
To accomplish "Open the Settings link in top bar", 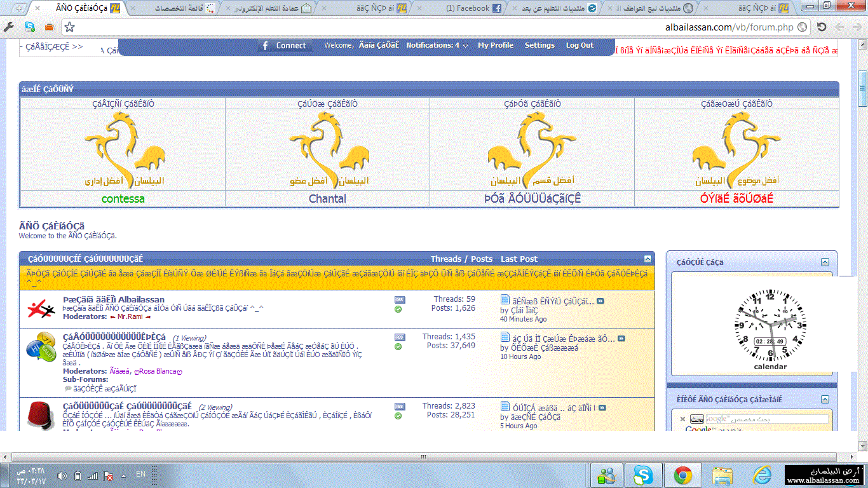I will 539,46.
